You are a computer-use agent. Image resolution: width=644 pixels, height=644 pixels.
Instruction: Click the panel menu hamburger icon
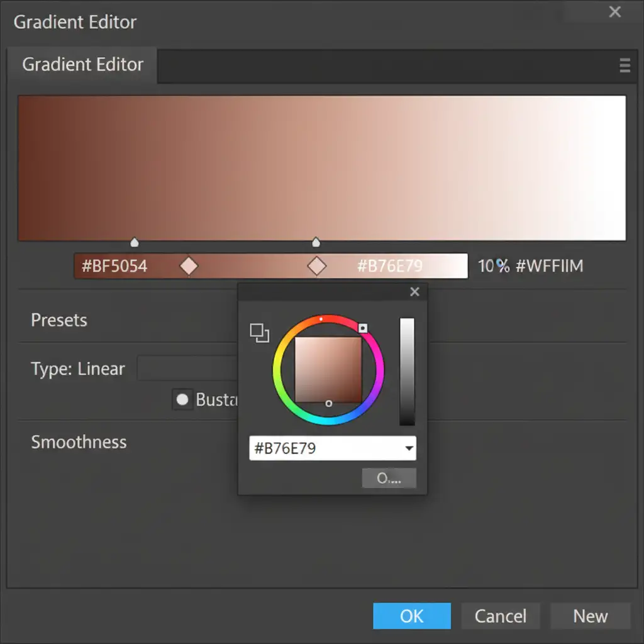(x=625, y=65)
